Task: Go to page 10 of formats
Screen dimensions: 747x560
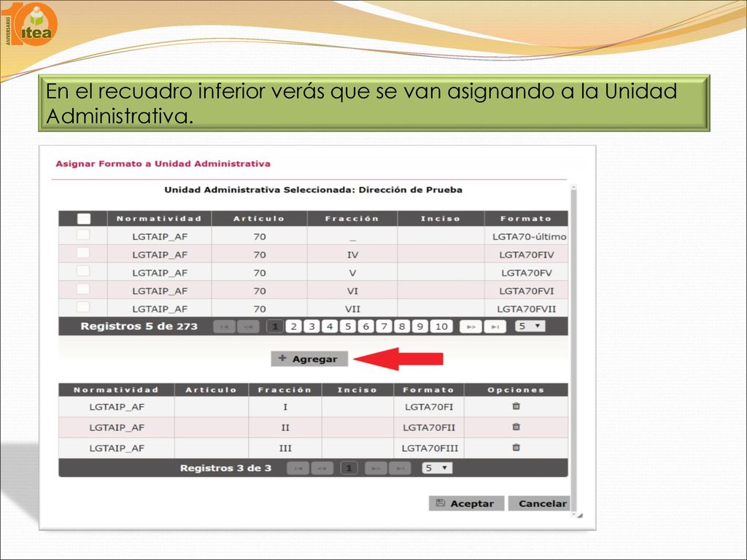Action: [x=441, y=327]
